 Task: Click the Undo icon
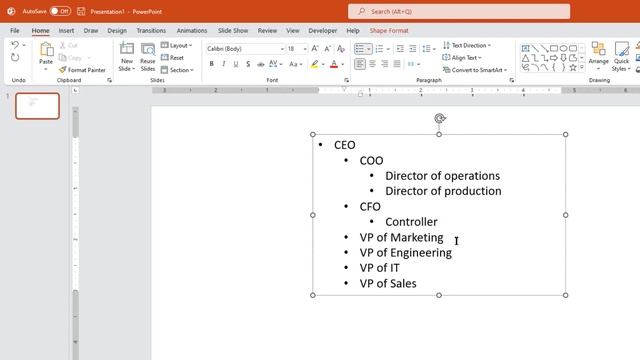15,45
